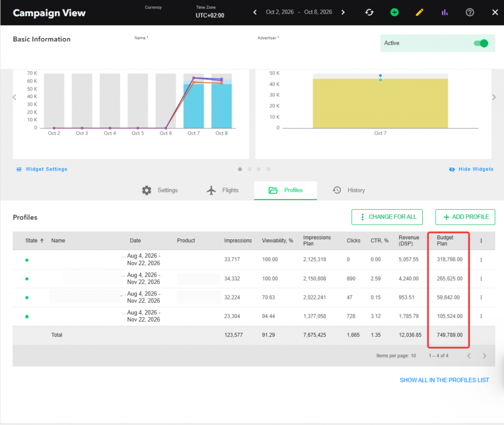Refresh campaign data icon

[369, 12]
